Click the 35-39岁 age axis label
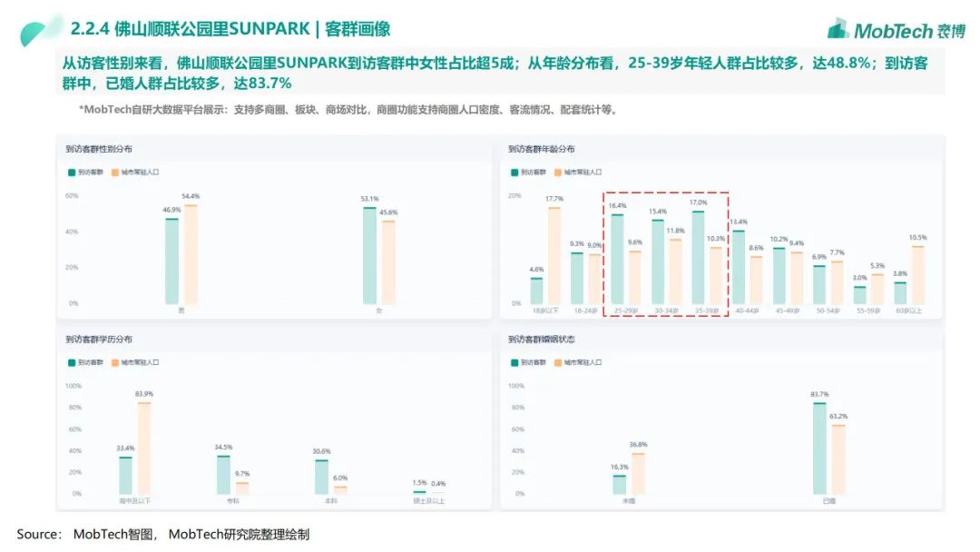Image resolution: width=980 pixels, height=552 pixels. 707,310
